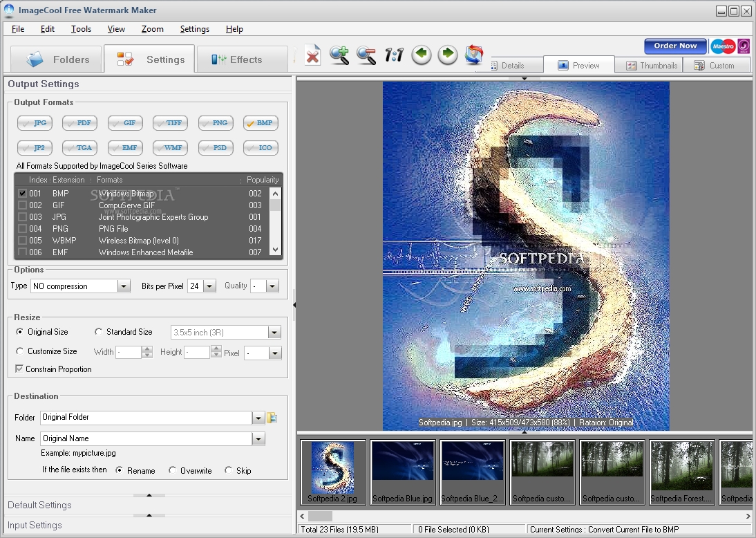
Task: Click the zoom out magnifier icon
Action: 366,55
